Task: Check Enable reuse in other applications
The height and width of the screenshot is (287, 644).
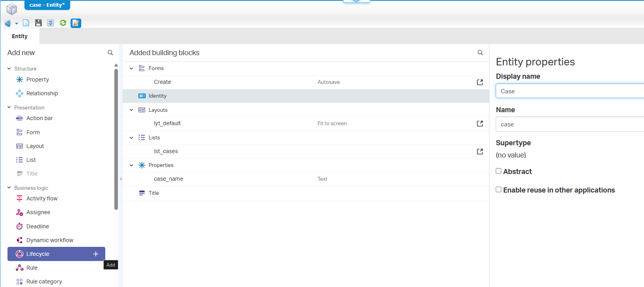Action: 498,190
